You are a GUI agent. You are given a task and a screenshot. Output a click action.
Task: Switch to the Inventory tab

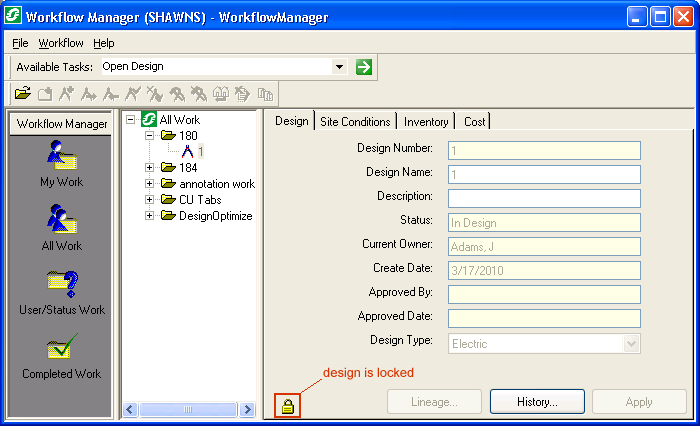click(426, 121)
